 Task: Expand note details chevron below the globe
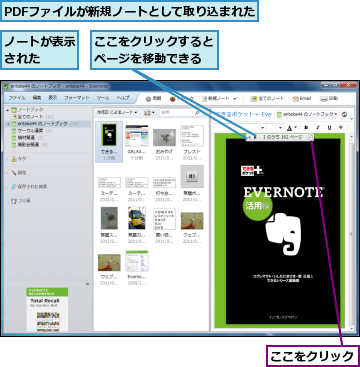click(x=351, y=119)
